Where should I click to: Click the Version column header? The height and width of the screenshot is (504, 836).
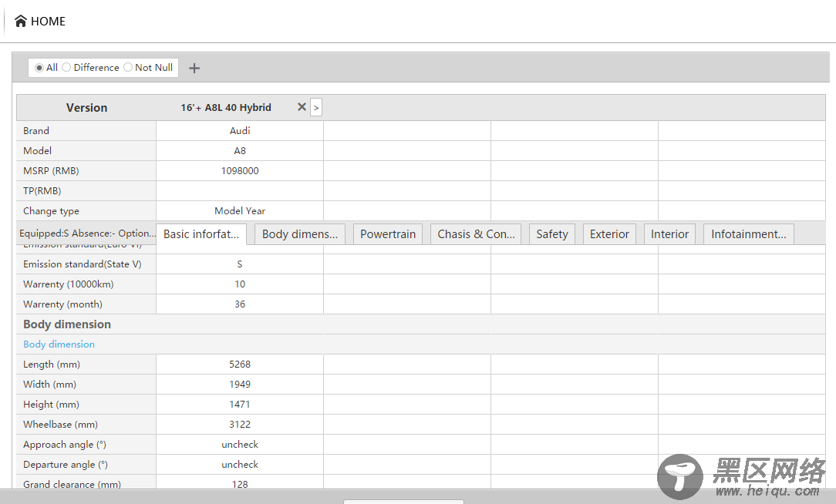tap(86, 108)
